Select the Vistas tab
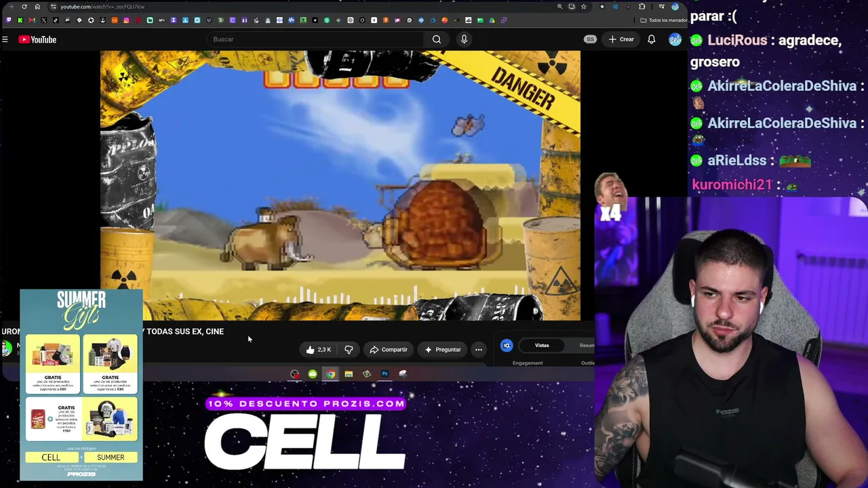868x488 pixels. 542,346
